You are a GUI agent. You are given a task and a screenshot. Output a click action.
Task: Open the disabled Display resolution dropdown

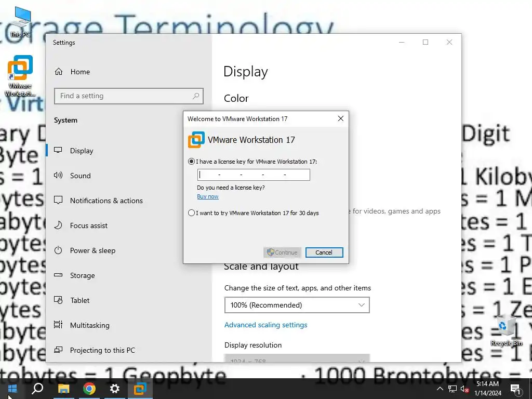click(x=297, y=358)
